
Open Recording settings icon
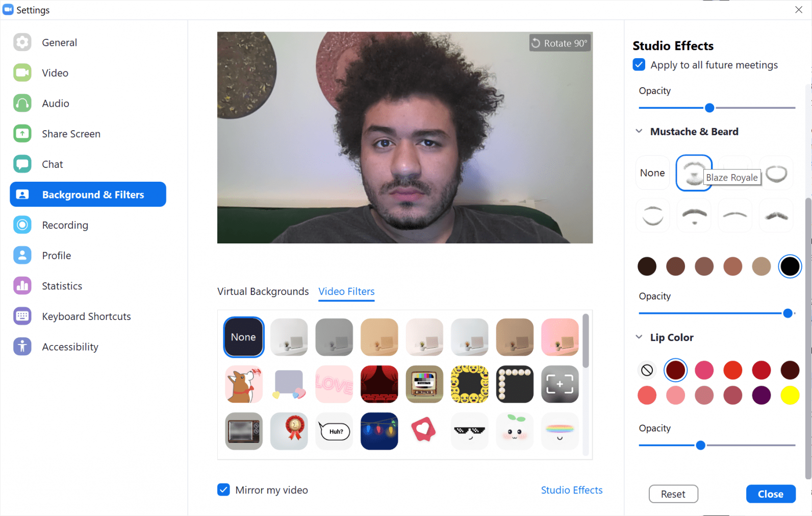(x=22, y=225)
